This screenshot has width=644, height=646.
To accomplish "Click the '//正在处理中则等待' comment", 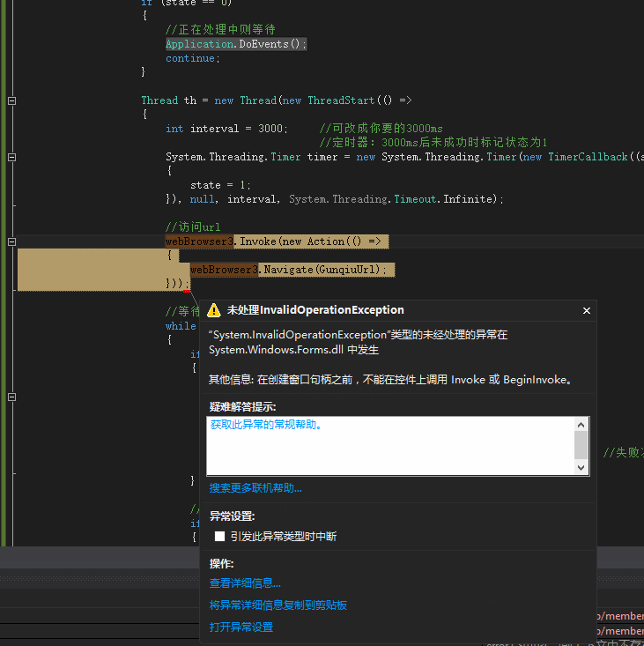I will (x=220, y=29).
